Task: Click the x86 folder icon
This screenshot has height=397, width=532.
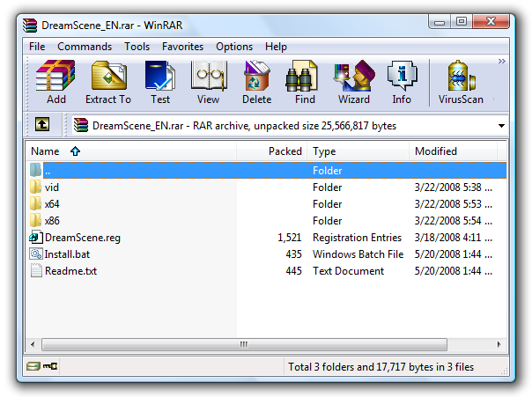Action: coord(35,220)
